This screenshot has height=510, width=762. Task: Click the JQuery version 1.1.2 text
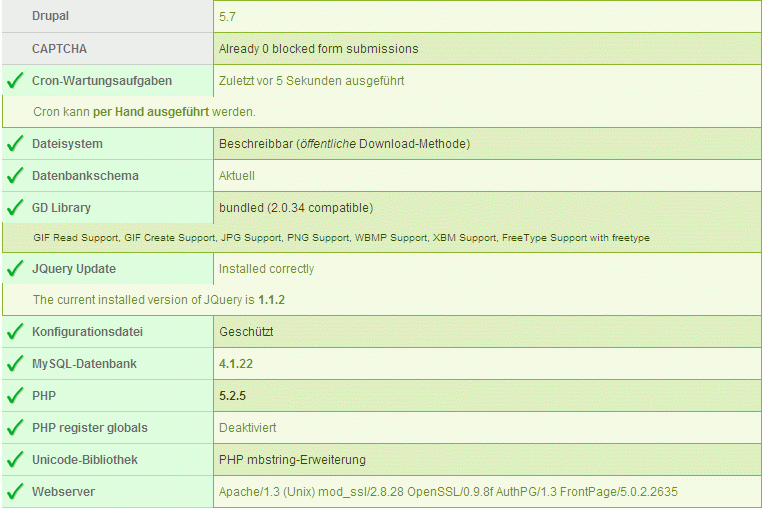[271, 299]
